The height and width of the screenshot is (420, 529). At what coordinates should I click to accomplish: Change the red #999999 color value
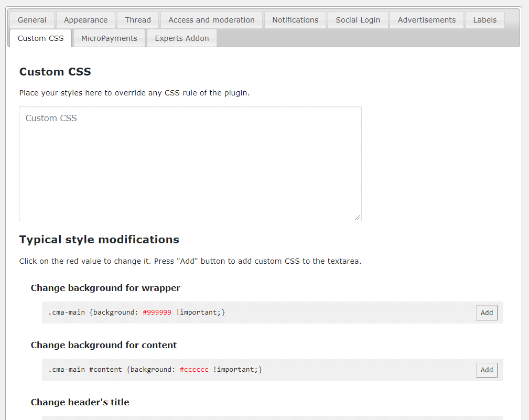(x=157, y=313)
